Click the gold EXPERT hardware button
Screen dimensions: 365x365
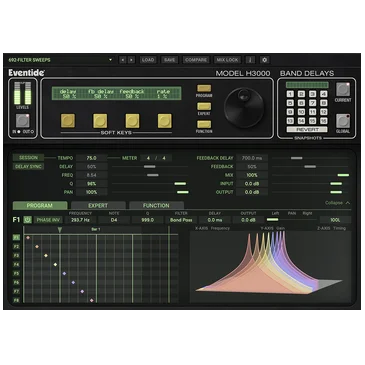pyautogui.click(x=204, y=106)
